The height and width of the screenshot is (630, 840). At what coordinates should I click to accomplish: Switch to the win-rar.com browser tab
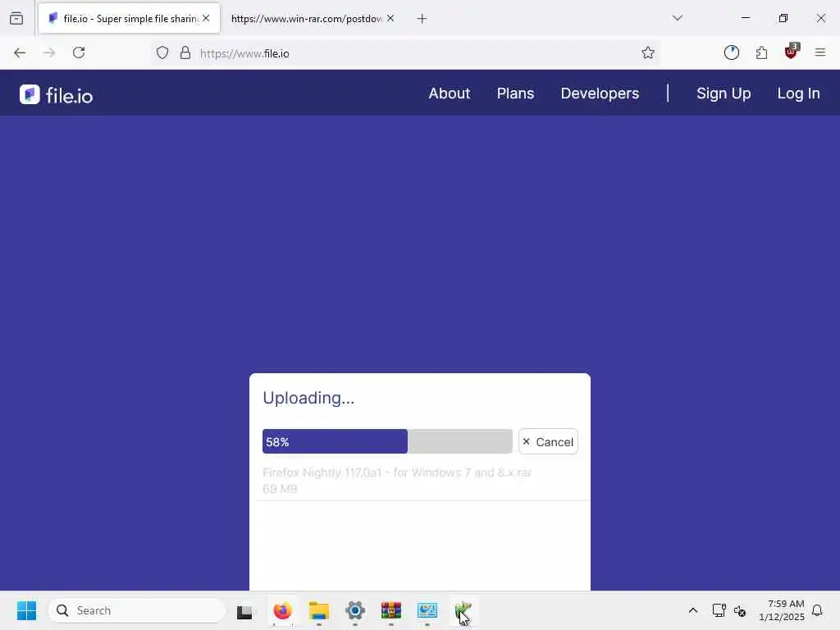click(x=306, y=18)
